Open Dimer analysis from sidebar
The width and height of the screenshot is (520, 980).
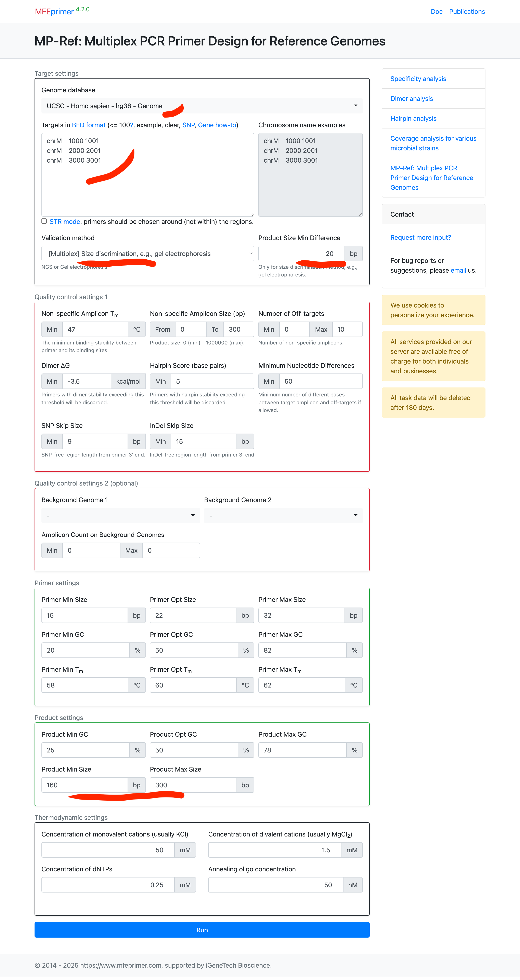click(412, 98)
